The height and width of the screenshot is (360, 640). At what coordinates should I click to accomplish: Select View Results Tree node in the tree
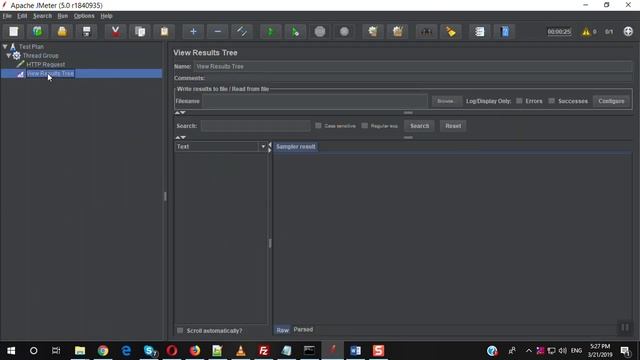pyautogui.click(x=50, y=73)
